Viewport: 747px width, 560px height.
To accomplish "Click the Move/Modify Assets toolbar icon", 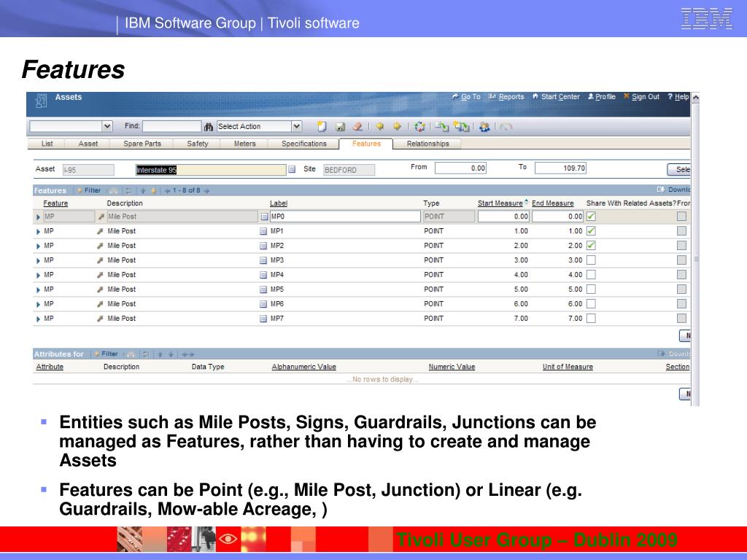I will [441, 127].
